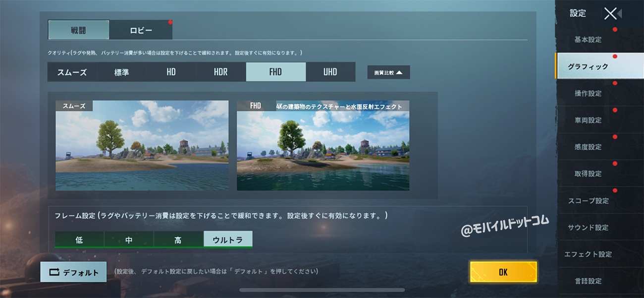The height and width of the screenshot is (298, 644).
Task: Click the 4Kの建築物のテクスチャー caption
Action: [339, 106]
